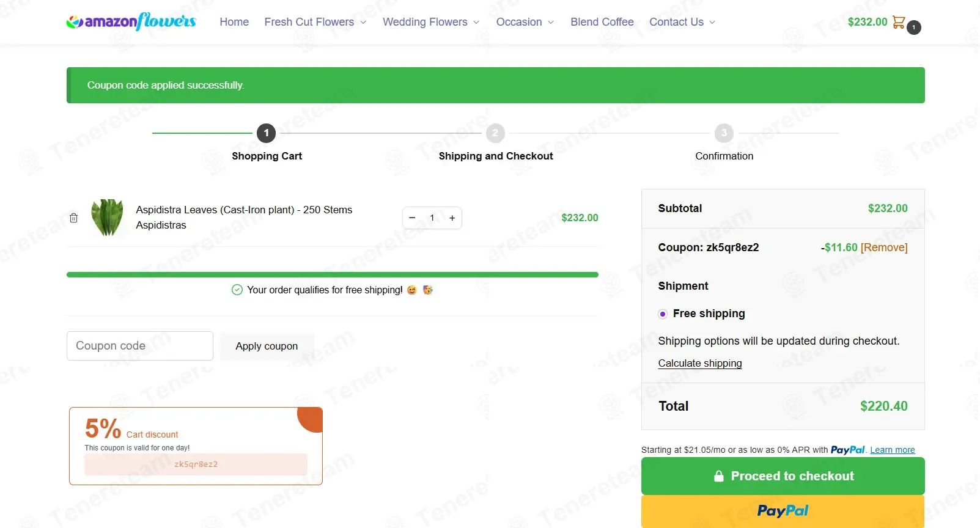The width and height of the screenshot is (980, 528).
Task: Increase quantity with the plus icon
Action: (452, 218)
